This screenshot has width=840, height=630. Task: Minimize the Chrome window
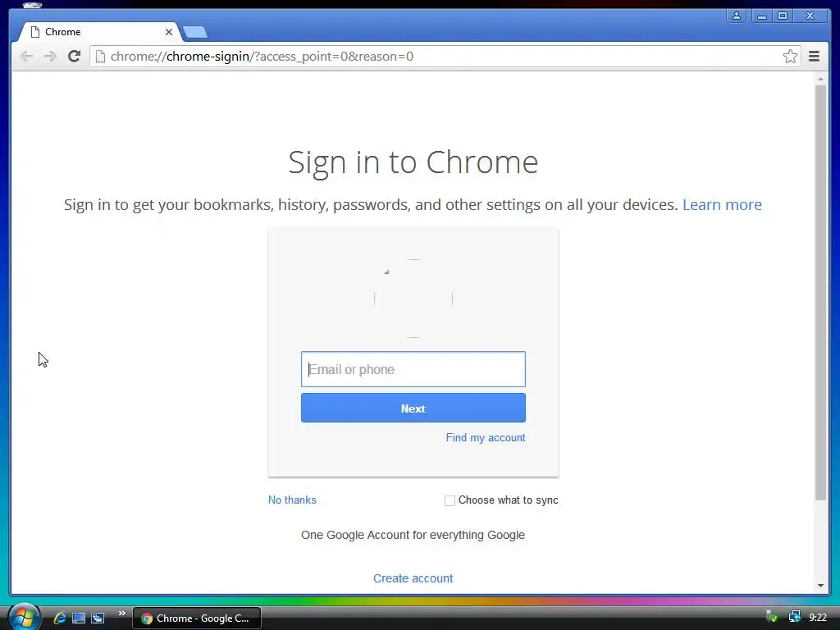(761, 16)
